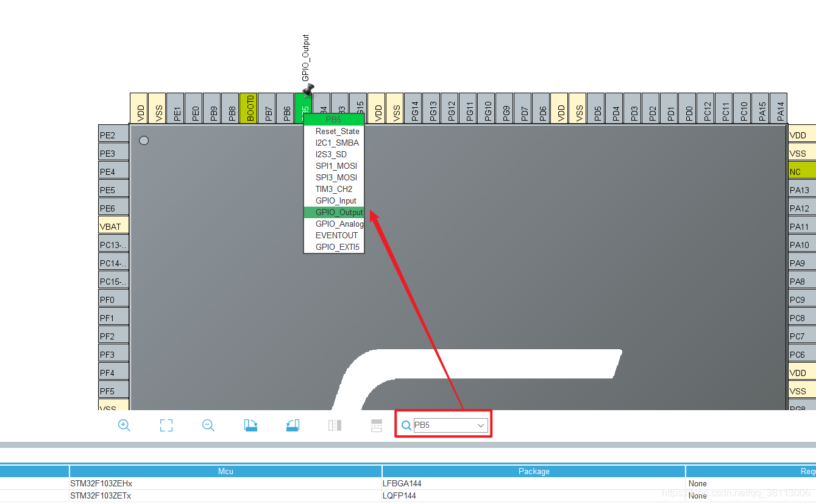Image resolution: width=816 pixels, height=504 pixels.
Task: Assign I2C1_SMBA signal to PB5
Action: pyautogui.click(x=336, y=143)
